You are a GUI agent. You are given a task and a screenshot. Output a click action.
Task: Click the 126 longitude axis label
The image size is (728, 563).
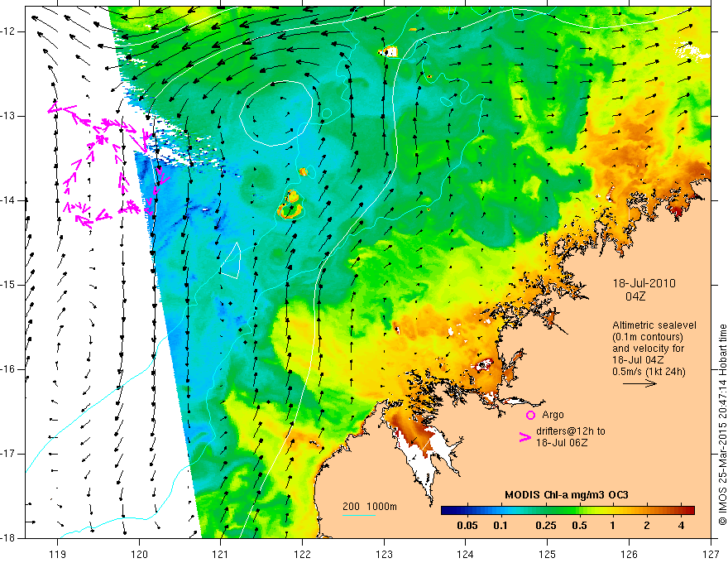629,554
